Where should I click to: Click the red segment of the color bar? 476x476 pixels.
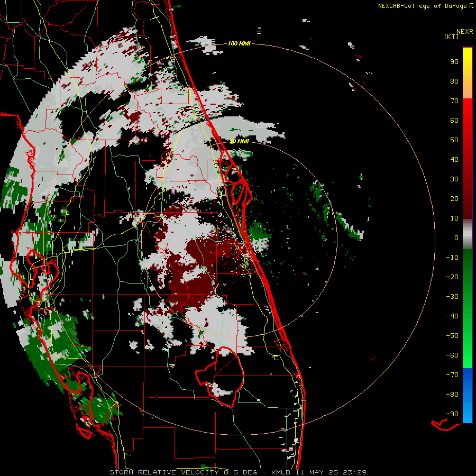(467, 159)
